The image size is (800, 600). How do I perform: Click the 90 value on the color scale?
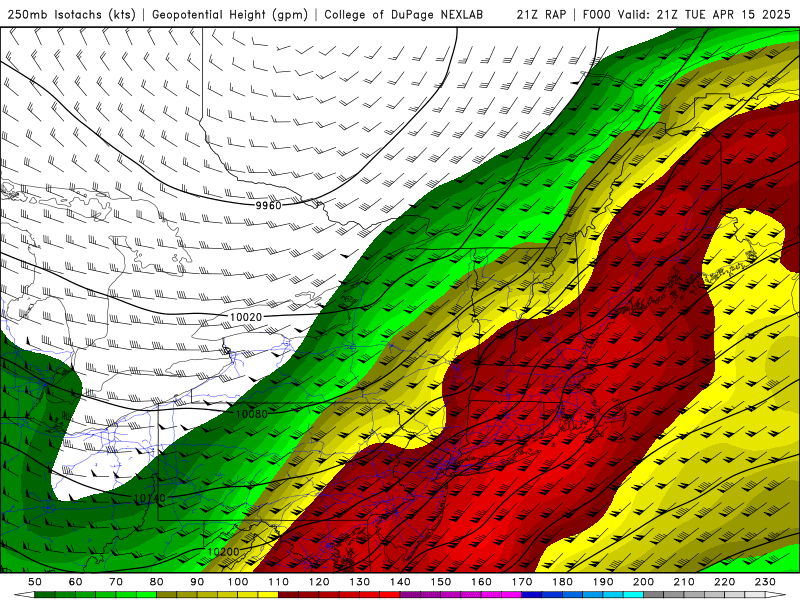pyautogui.click(x=197, y=582)
